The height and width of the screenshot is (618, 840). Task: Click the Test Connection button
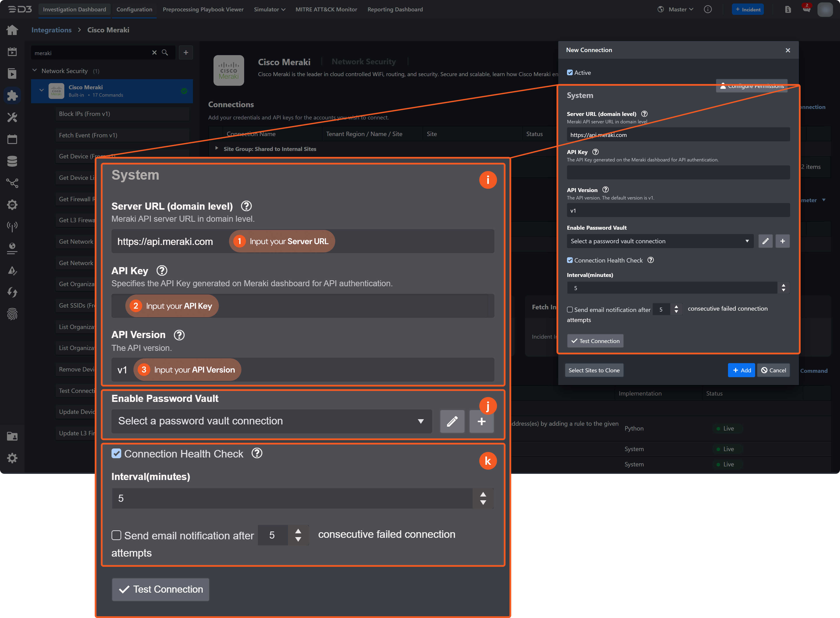click(595, 341)
